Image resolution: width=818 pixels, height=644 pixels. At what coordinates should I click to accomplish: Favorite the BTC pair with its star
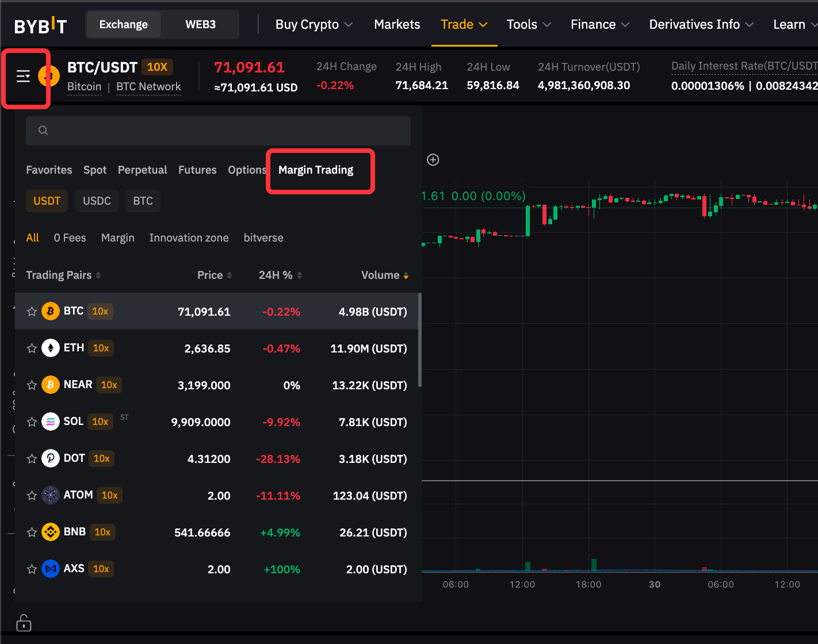[32, 311]
